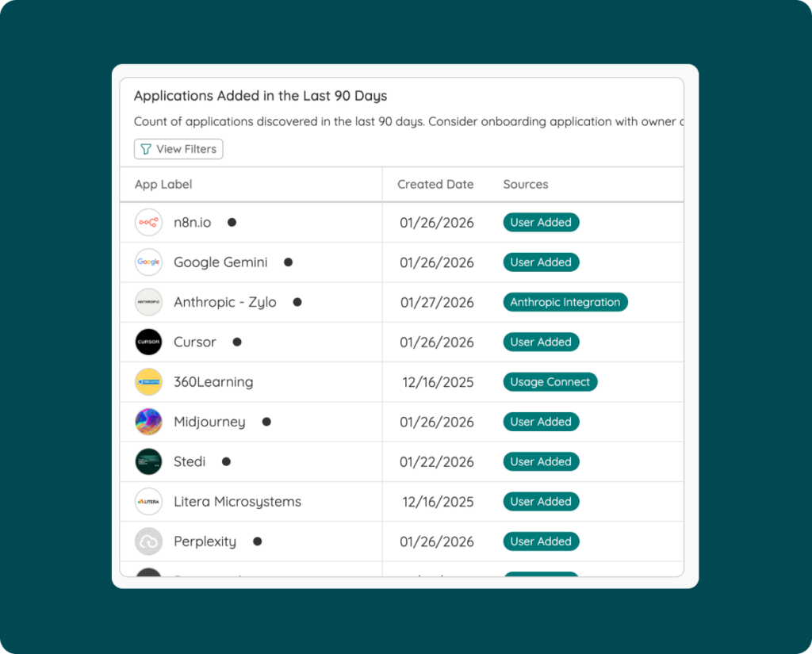
Task: Click the n8n.io app logo icon
Action: [148, 223]
